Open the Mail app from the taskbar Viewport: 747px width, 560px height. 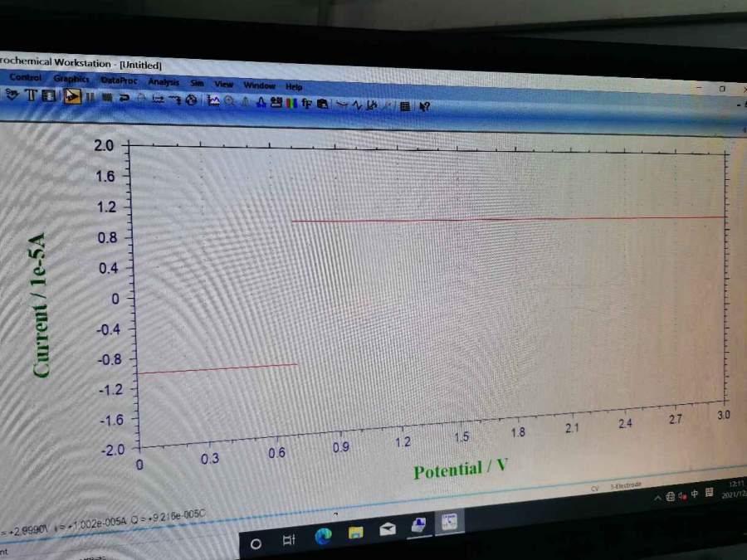(388, 528)
